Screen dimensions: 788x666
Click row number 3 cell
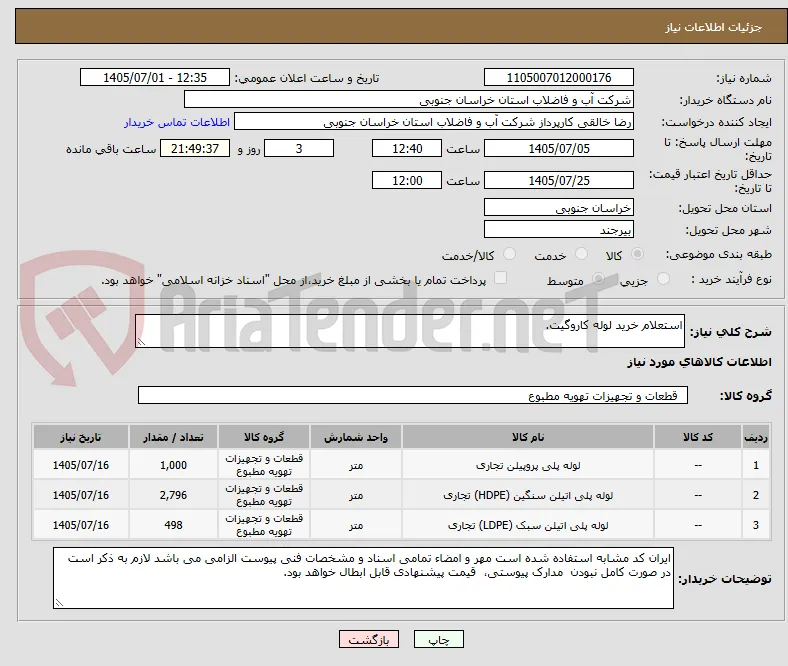(756, 525)
